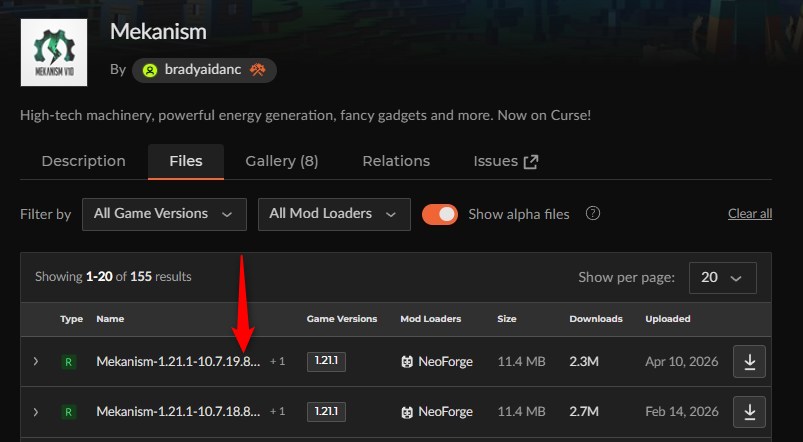Click the external link icon beside Issues
This screenshot has height=442, width=803.
click(x=531, y=162)
